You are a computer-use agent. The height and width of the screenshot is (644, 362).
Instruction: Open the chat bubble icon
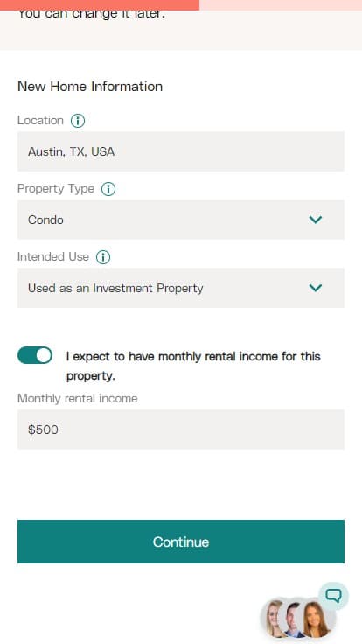click(334, 596)
